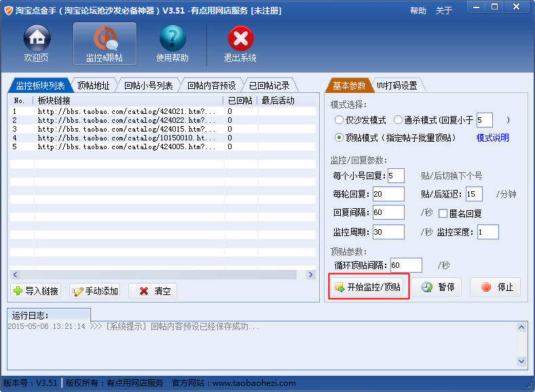Open the UU打码设置 tab
535x392 pixels.
click(397, 85)
